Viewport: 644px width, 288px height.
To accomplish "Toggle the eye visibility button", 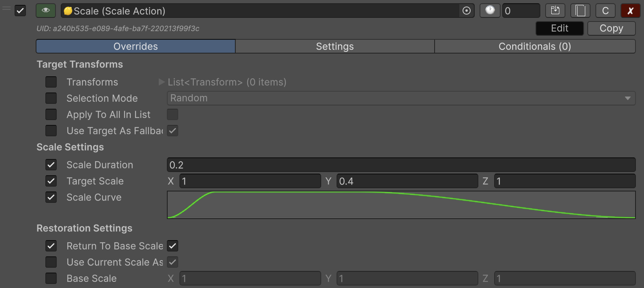I will (x=46, y=11).
